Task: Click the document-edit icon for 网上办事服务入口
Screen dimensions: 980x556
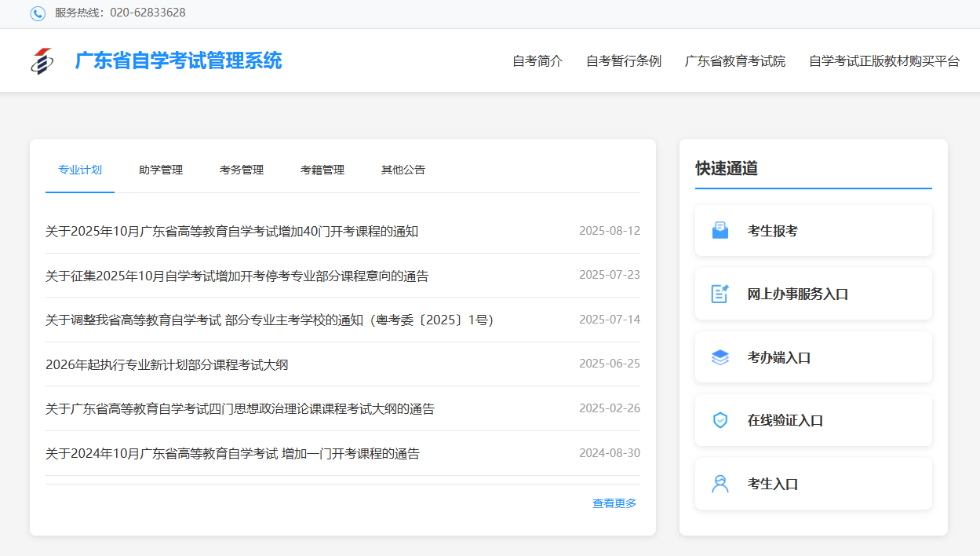Action: click(x=720, y=294)
